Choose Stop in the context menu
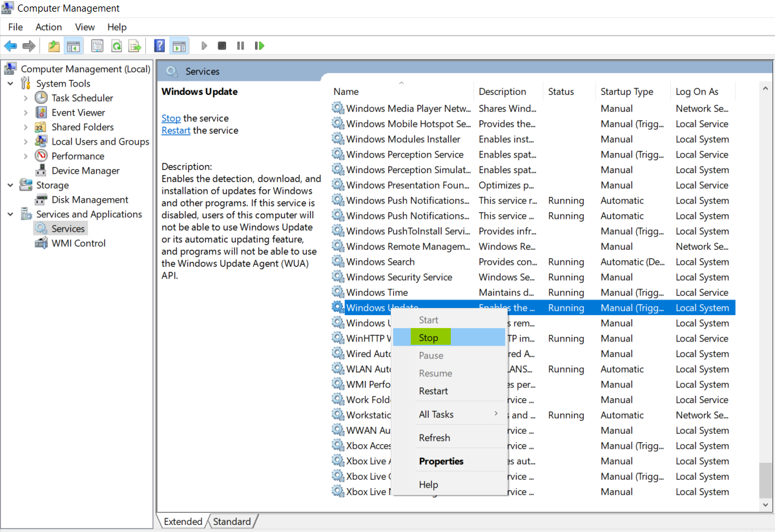The height and width of the screenshot is (532, 775). pyautogui.click(x=429, y=338)
